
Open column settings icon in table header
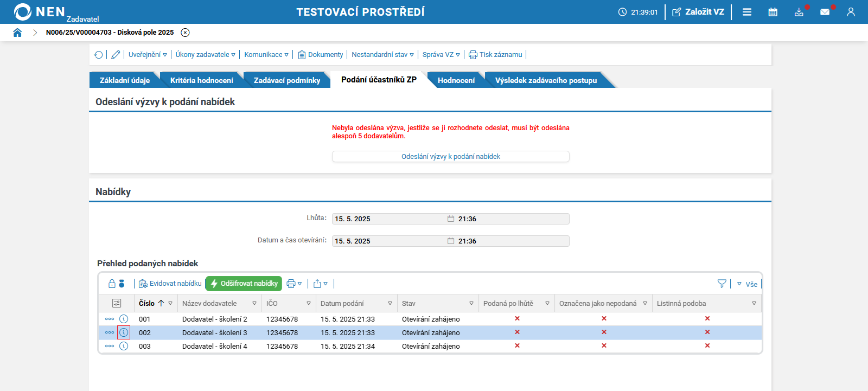tap(117, 303)
